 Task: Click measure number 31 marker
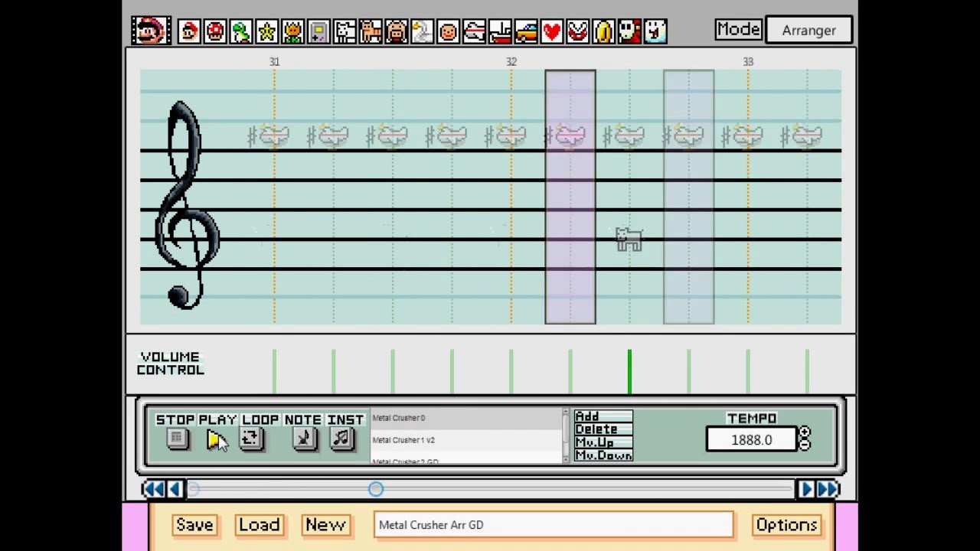pyautogui.click(x=274, y=62)
